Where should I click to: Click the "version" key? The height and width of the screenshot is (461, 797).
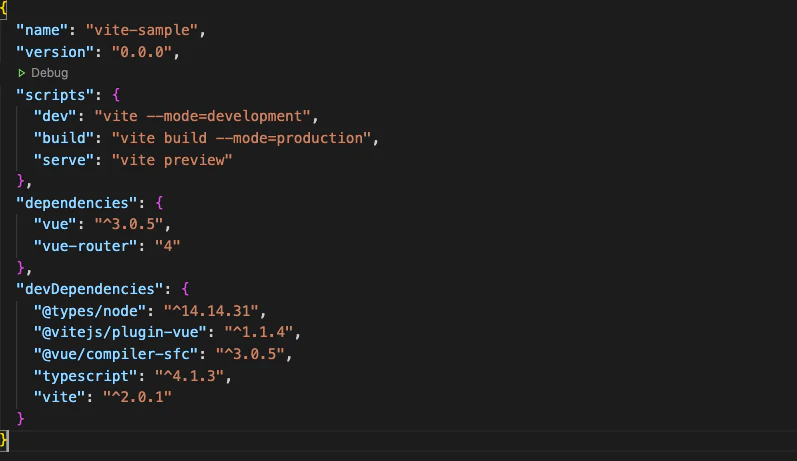click(x=55, y=52)
